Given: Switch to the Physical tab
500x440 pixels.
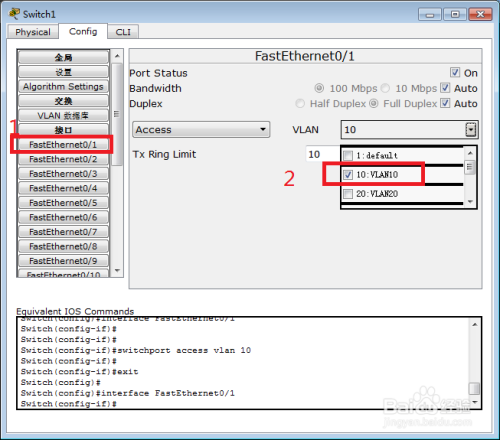Looking at the screenshot, I should pos(33,32).
